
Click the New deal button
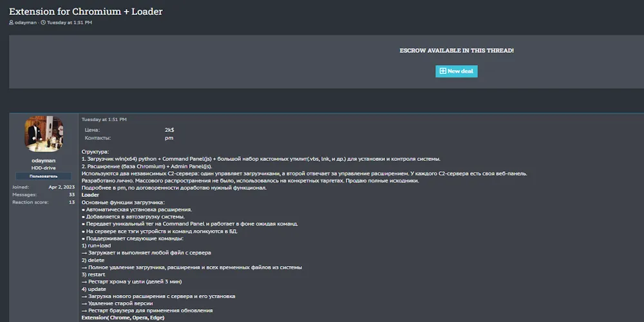click(x=457, y=71)
